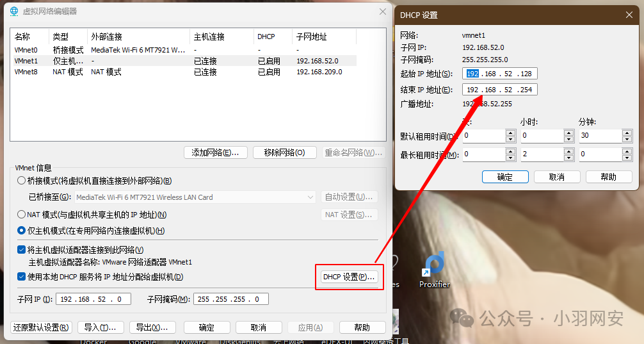Toggle connect host virtual adapter checkbox
Screen dimensions: 644x344
coord(21,249)
